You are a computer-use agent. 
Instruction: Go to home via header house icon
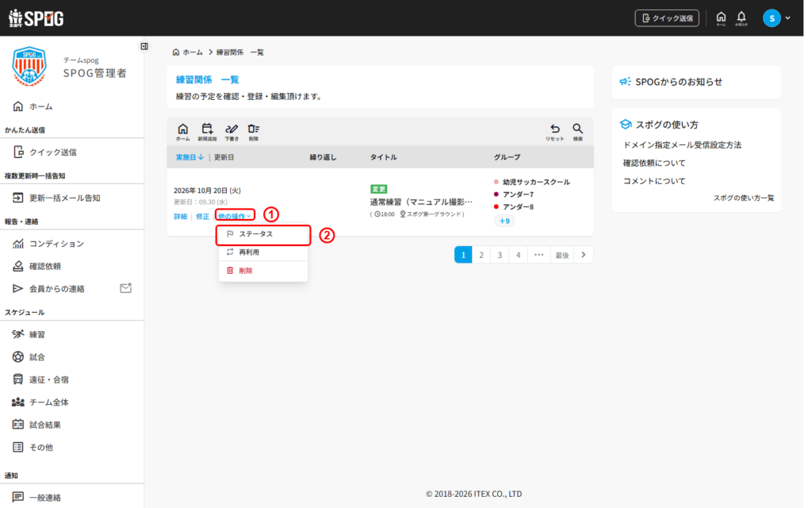[x=721, y=18]
